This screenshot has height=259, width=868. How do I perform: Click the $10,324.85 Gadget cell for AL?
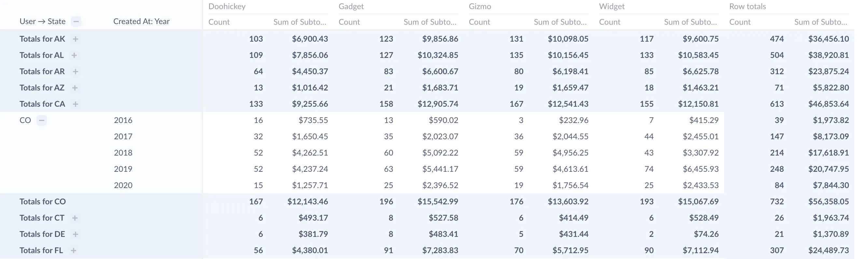coord(438,55)
